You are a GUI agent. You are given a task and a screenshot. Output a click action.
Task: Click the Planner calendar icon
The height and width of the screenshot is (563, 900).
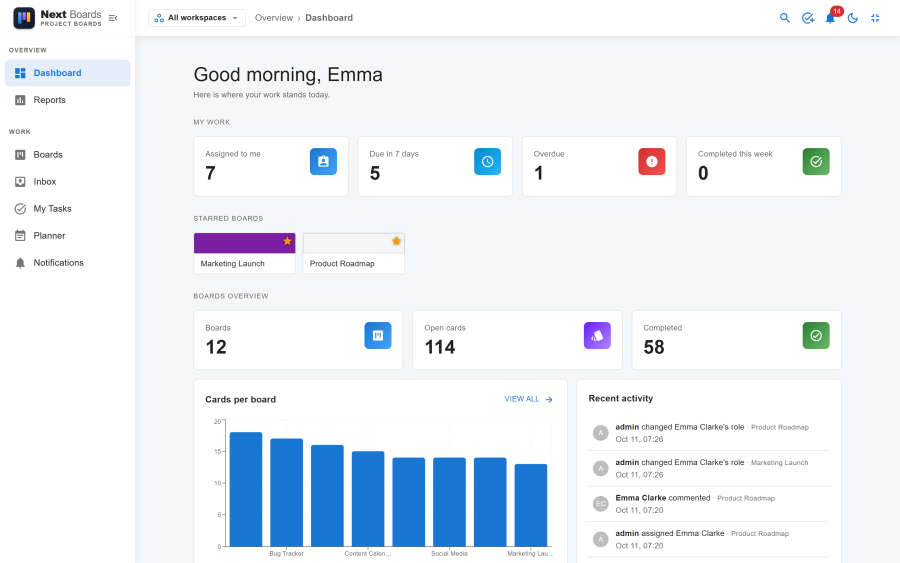[20, 235]
